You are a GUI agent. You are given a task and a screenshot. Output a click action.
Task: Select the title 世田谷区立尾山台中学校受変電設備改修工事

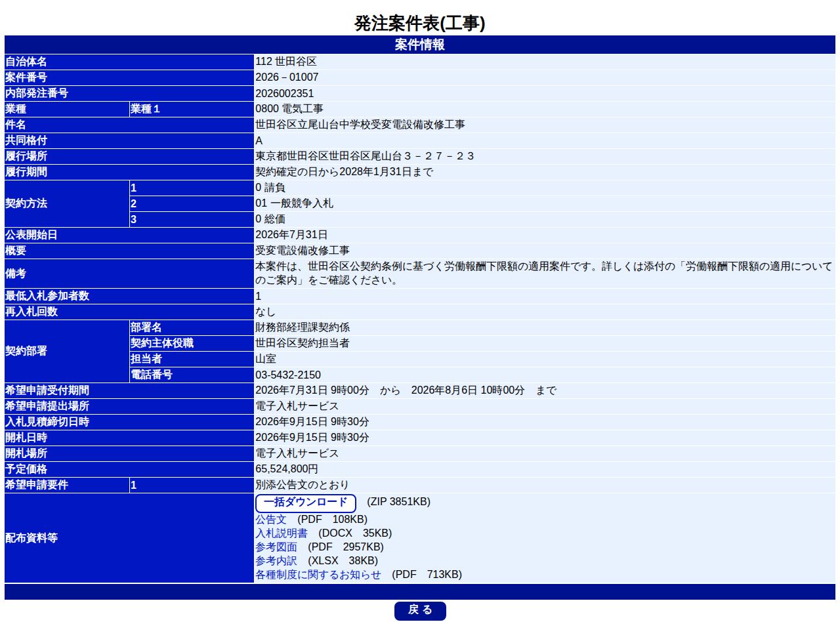[360, 125]
